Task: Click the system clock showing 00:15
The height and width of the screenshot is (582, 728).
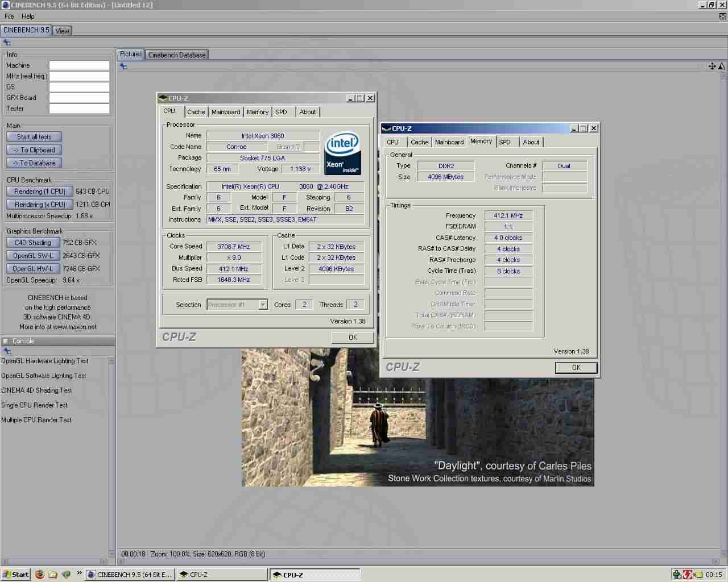Action: pyautogui.click(x=714, y=575)
